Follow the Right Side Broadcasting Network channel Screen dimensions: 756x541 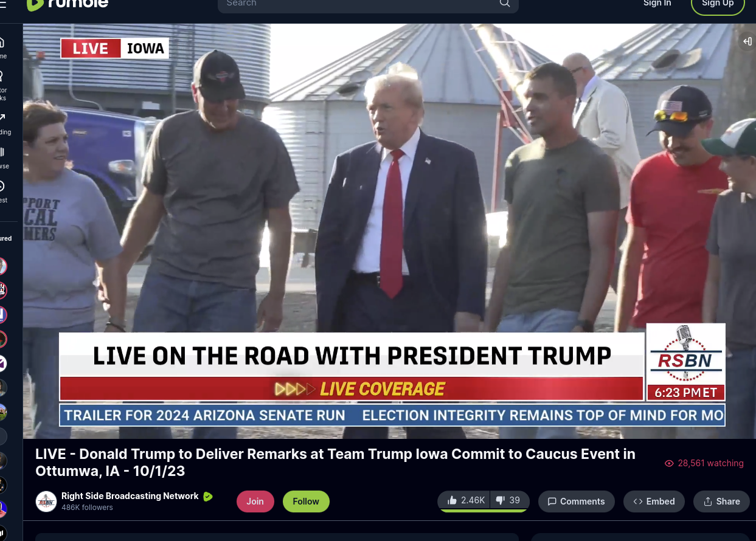click(306, 501)
